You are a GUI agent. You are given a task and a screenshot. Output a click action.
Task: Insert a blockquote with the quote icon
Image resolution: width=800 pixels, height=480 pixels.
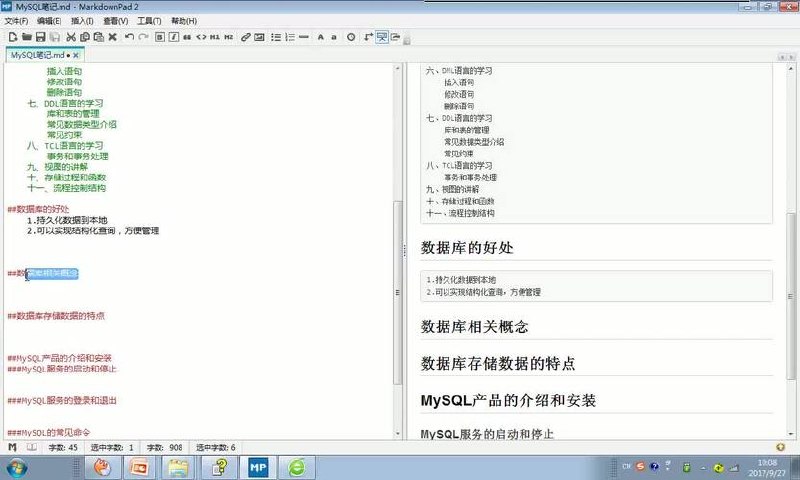pyautogui.click(x=187, y=37)
